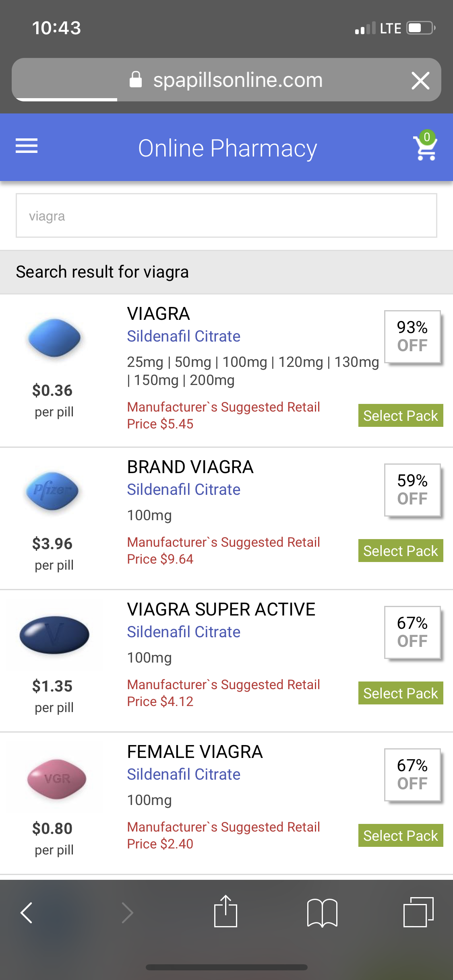Tap the pink VGR pill image
Image resolution: width=453 pixels, height=980 pixels.
coord(56,779)
